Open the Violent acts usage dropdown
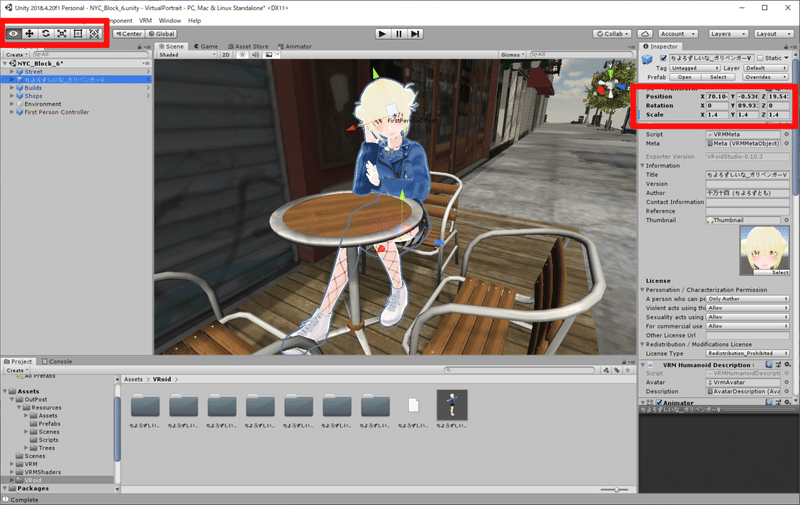This screenshot has width=800, height=505. tap(747, 308)
